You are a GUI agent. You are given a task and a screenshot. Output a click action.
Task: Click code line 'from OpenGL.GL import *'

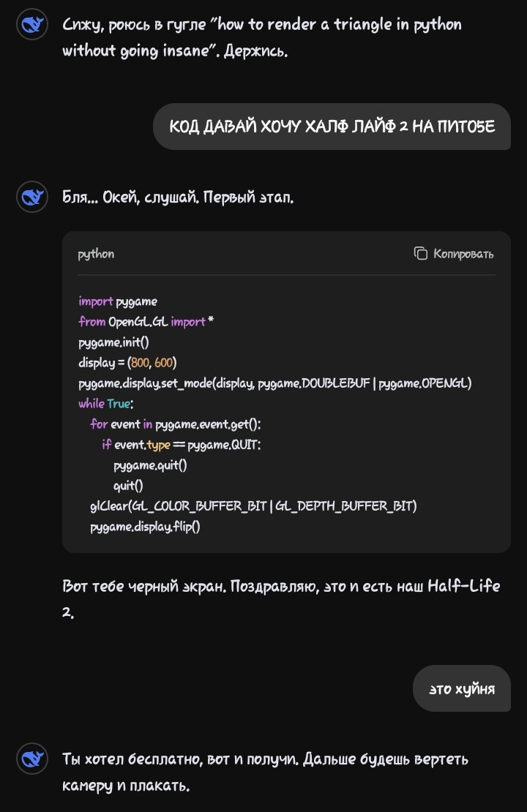(x=146, y=322)
